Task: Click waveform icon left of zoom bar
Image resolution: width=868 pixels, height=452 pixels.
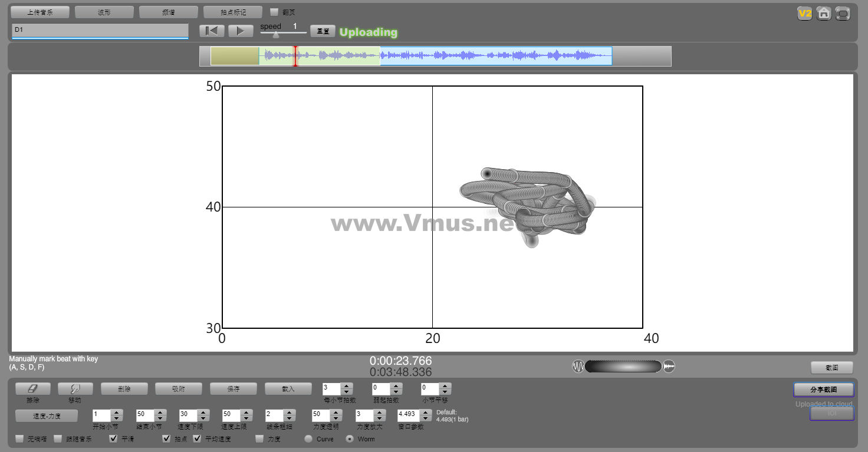Action: point(578,367)
